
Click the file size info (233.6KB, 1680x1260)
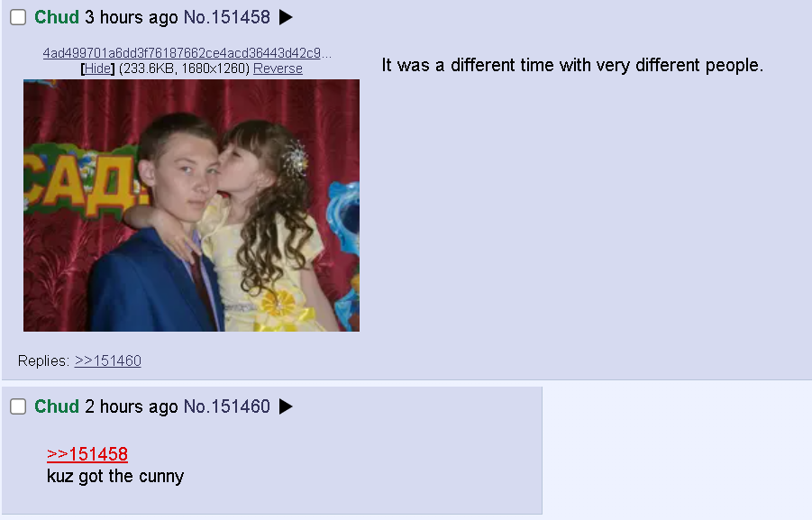pos(184,68)
